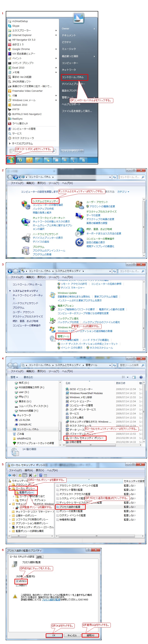
Task: Click the Start menu program search box
Action: point(33,151)
